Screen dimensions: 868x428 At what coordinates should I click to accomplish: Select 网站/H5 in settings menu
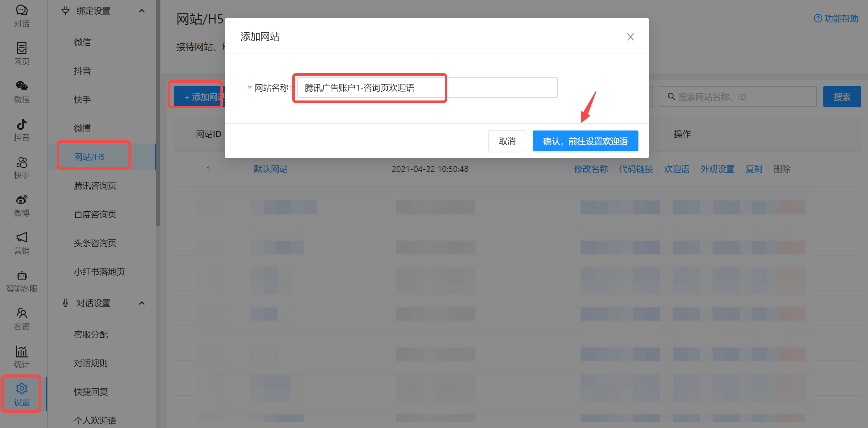pyautogui.click(x=89, y=157)
